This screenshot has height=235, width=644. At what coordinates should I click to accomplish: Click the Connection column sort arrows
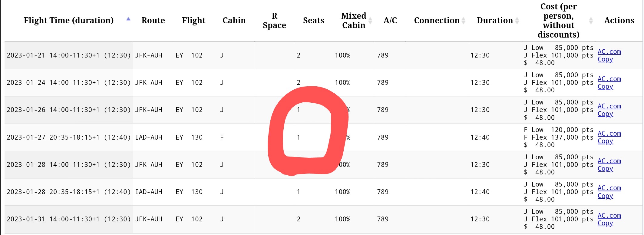464,21
